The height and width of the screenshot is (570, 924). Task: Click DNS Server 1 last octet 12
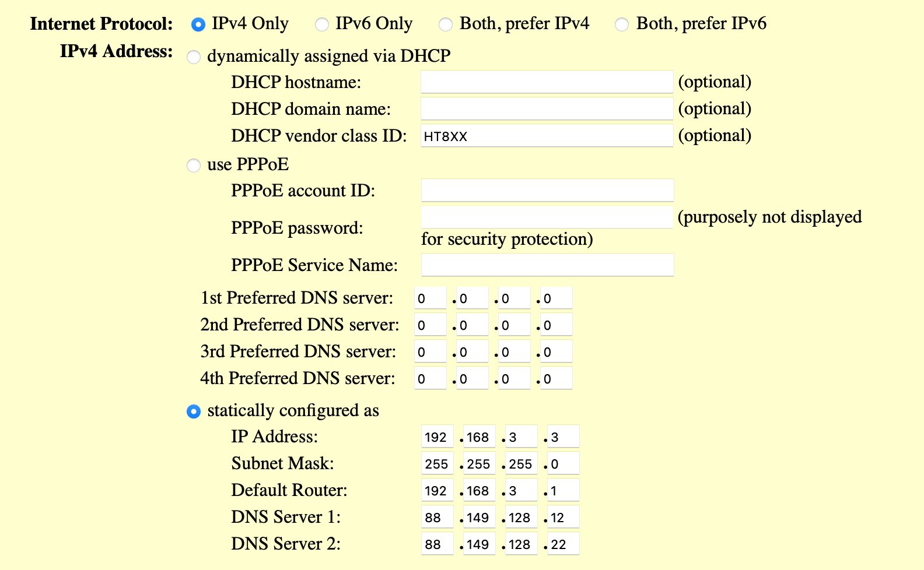tap(563, 518)
